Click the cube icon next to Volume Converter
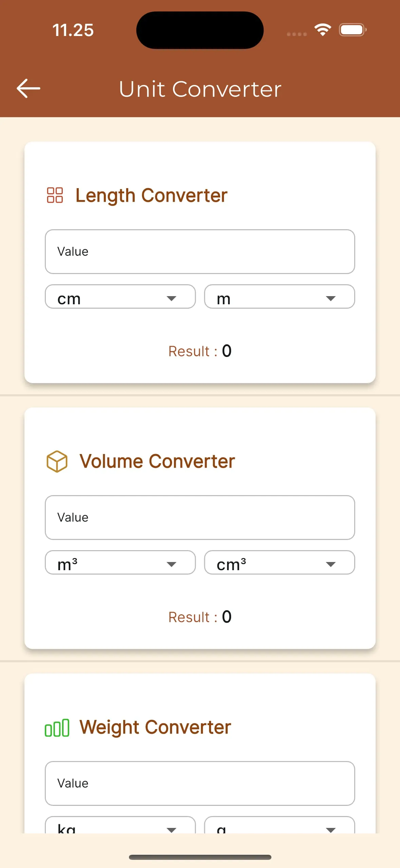400x868 pixels. tap(57, 461)
